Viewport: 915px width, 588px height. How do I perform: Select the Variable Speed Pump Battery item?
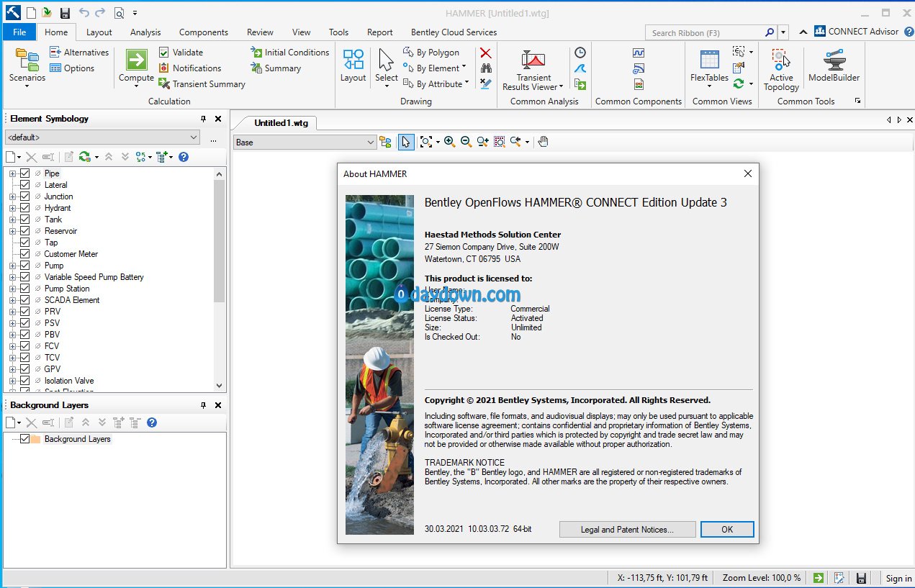(94, 277)
